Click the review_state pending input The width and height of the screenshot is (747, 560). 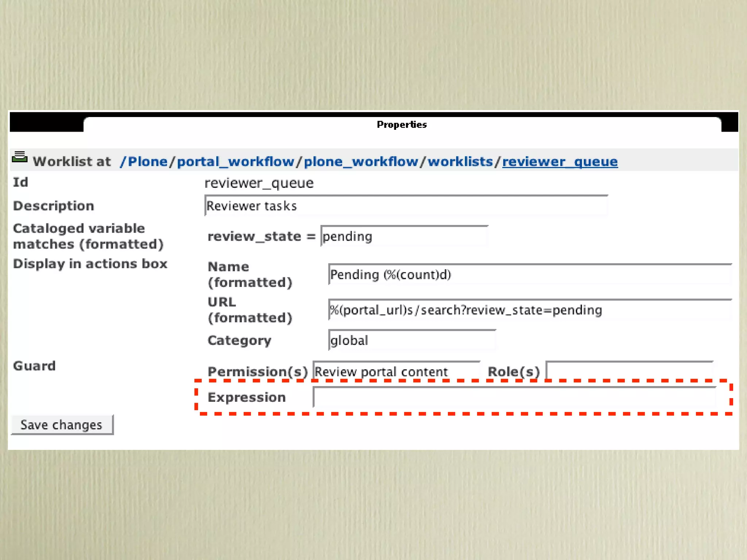[x=404, y=236]
